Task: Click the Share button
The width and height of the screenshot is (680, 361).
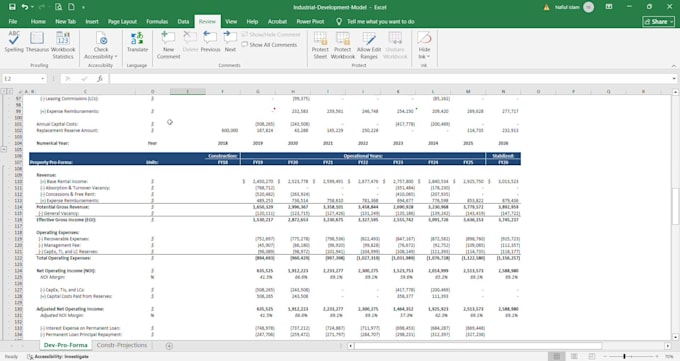Action: (659, 21)
